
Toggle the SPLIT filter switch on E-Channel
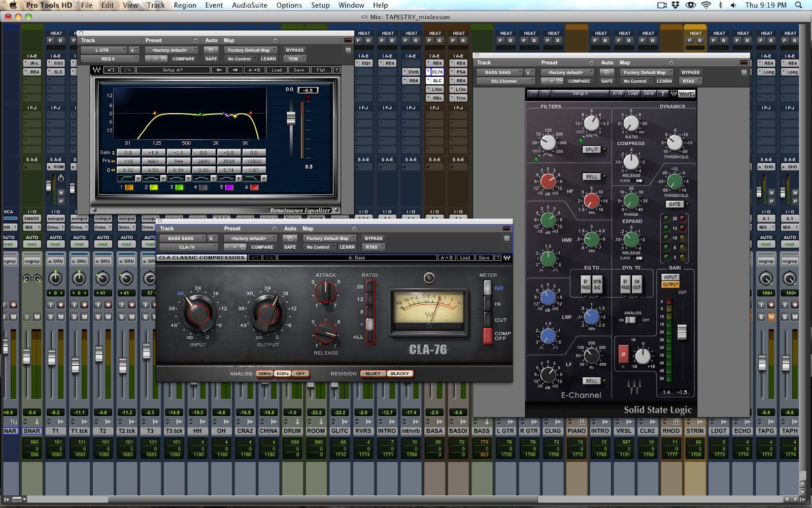pyautogui.click(x=591, y=149)
